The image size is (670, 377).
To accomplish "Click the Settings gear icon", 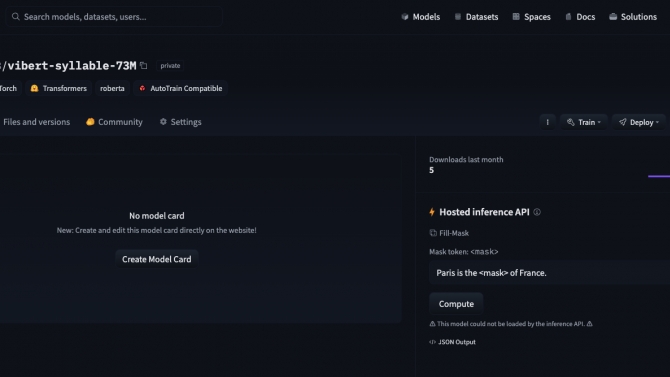I will point(163,122).
